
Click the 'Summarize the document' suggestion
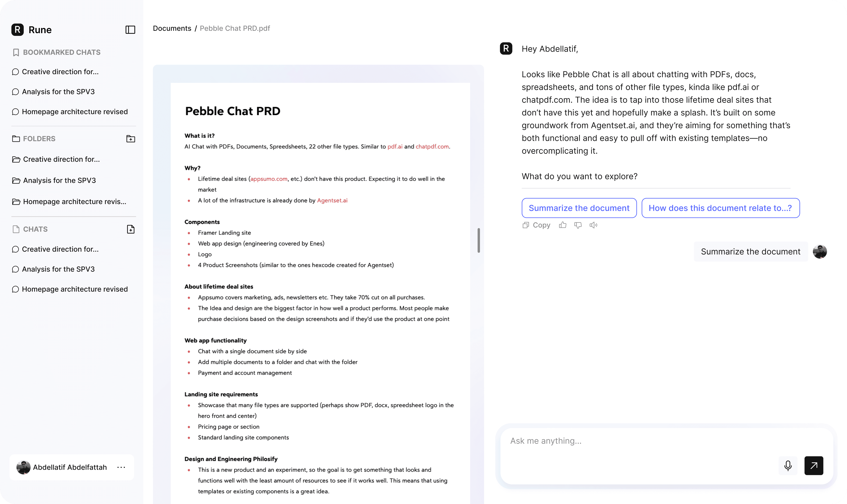(579, 207)
